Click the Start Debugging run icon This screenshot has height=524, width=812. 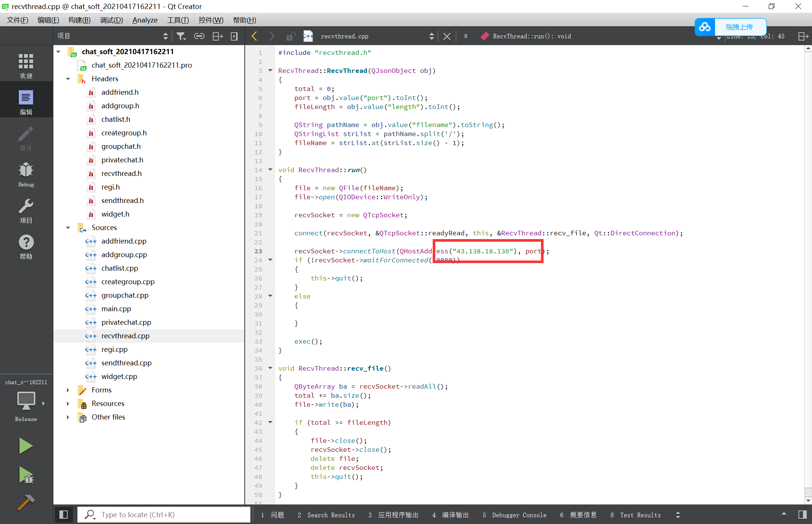[x=26, y=475]
